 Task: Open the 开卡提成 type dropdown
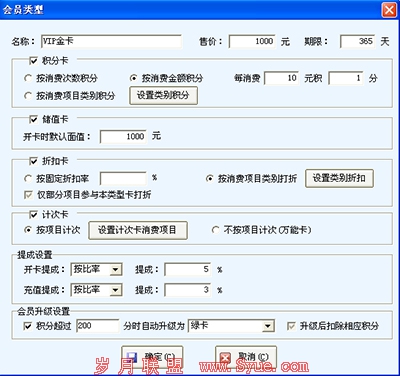click(115, 270)
